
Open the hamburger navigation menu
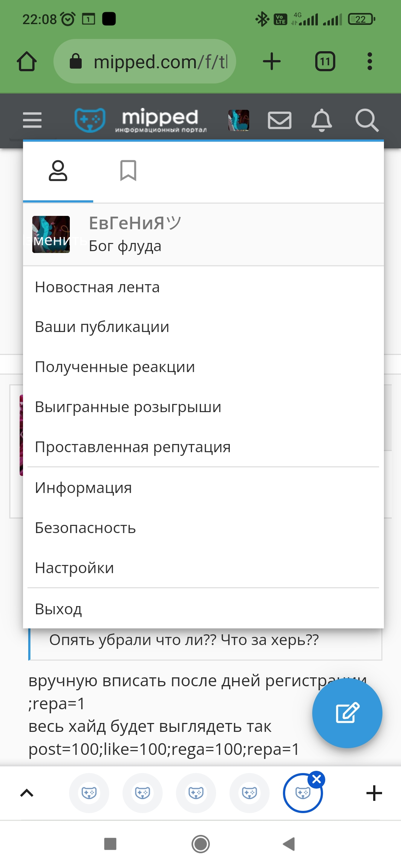pyautogui.click(x=32, y=120)
